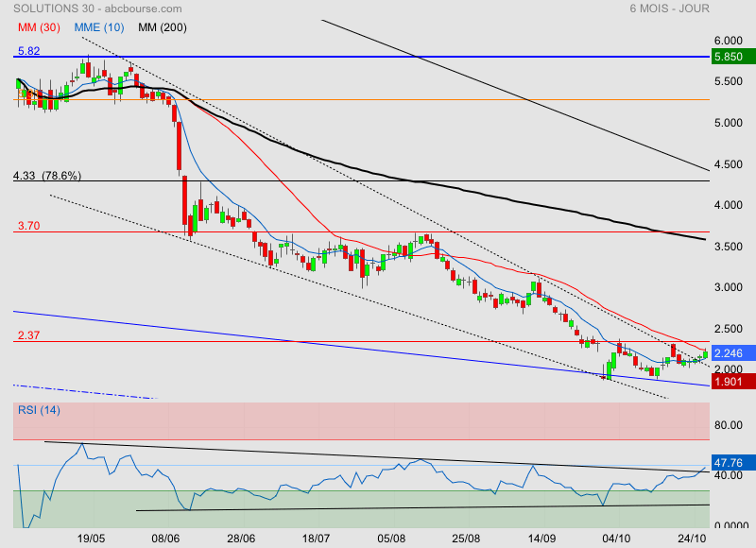Click the 5.82 resistance level label

(x=29, y=51)
